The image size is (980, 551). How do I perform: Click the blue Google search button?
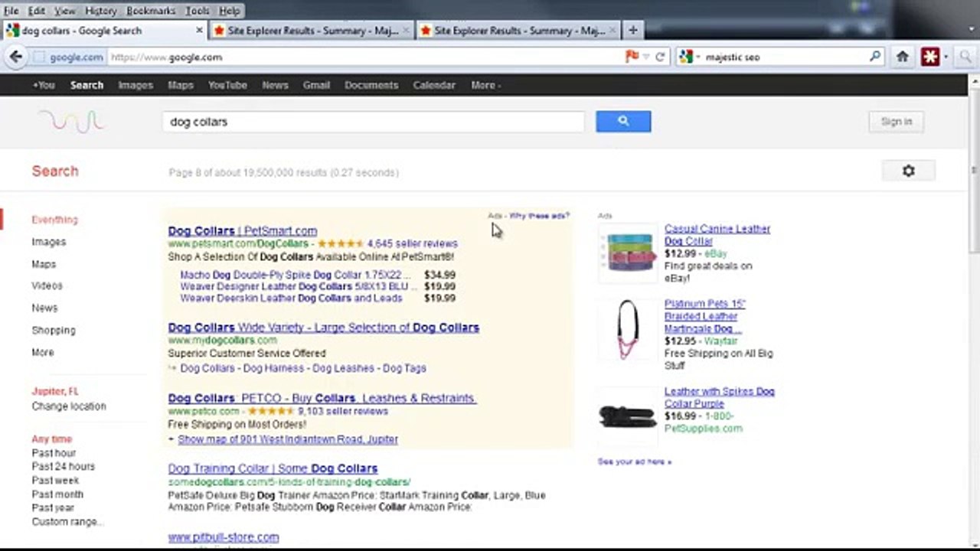[623, 121]
